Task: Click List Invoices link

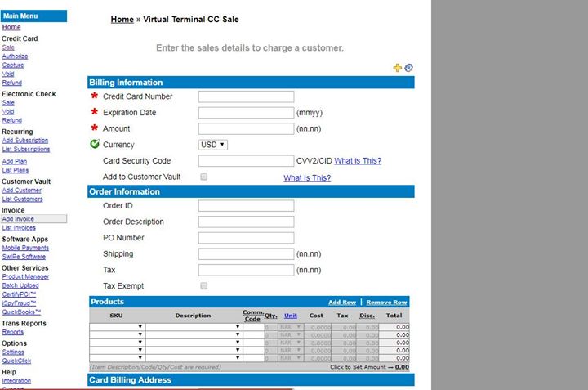Action: pyautogui.click(x=19, y=228)
